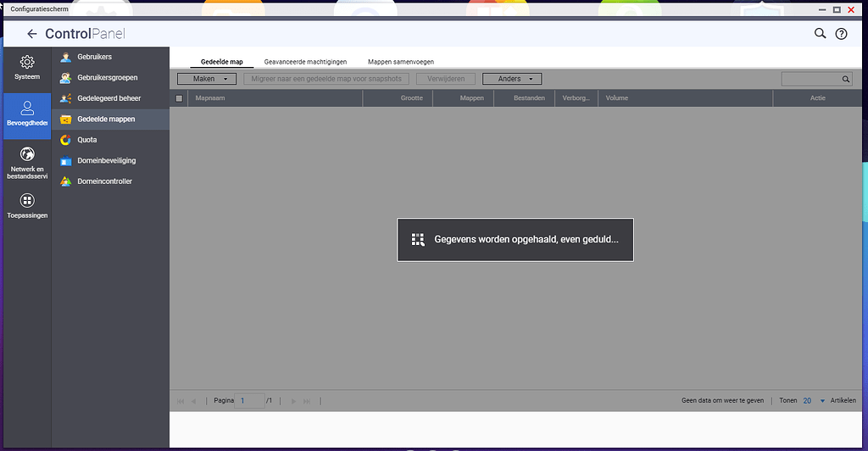This screenshot has width=868, height=451.
Task: Click the Verwijderen button
Action: click(446, 79)
